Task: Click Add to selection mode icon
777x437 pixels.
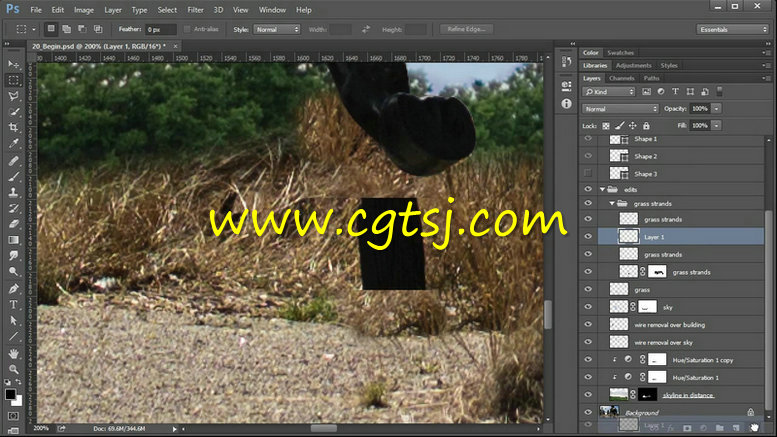Action: [66, 29]
